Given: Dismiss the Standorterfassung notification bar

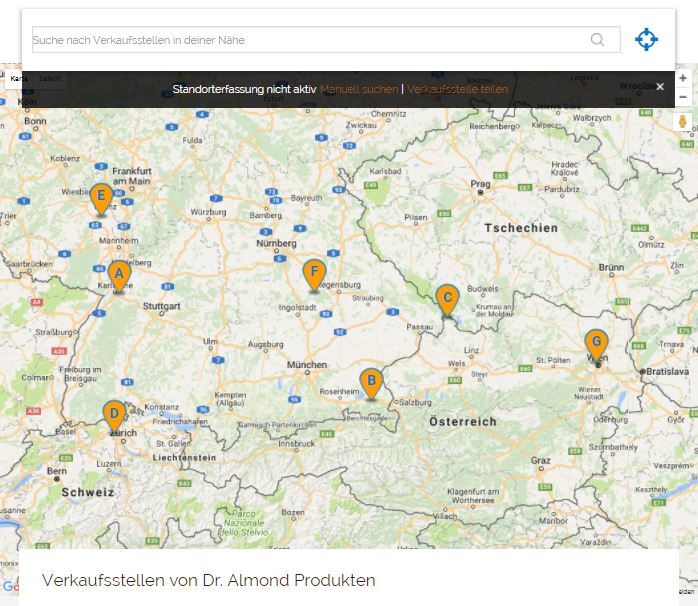Looking at the screenshot, I should click(x=660, y=87).
